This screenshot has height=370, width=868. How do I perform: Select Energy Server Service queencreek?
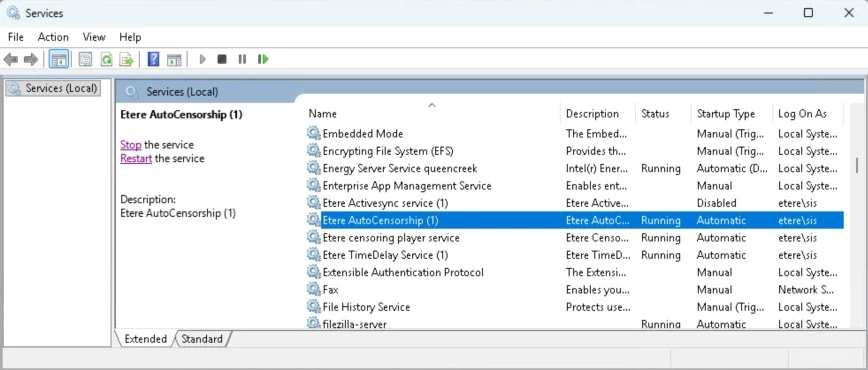400,168
